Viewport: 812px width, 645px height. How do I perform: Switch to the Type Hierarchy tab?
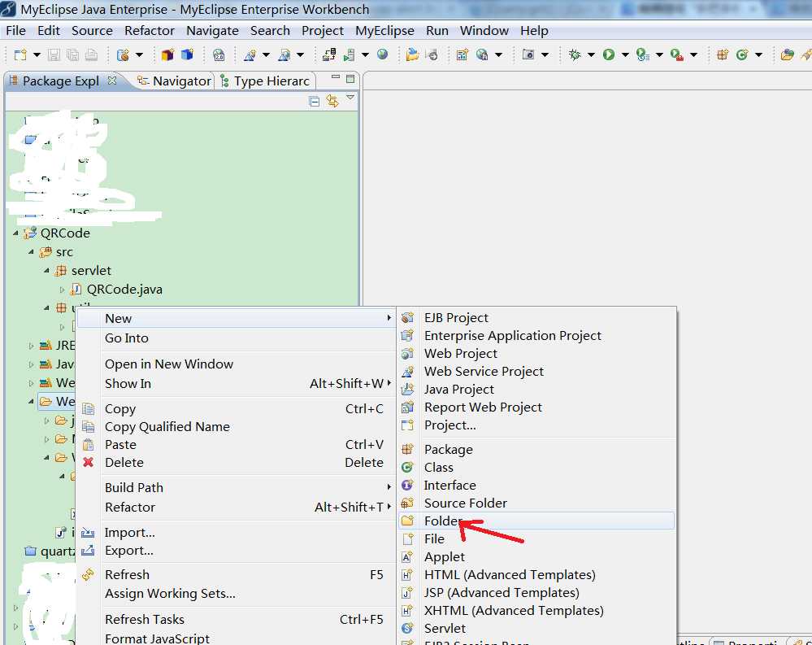(265, 81)
